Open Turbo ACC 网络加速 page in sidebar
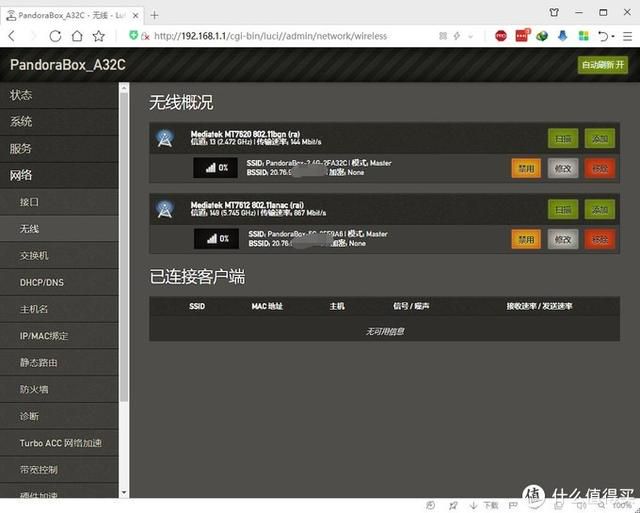Image resolution: width=640 pixels, height=513 pixels. pyautogui.click(x=59, y=443)
